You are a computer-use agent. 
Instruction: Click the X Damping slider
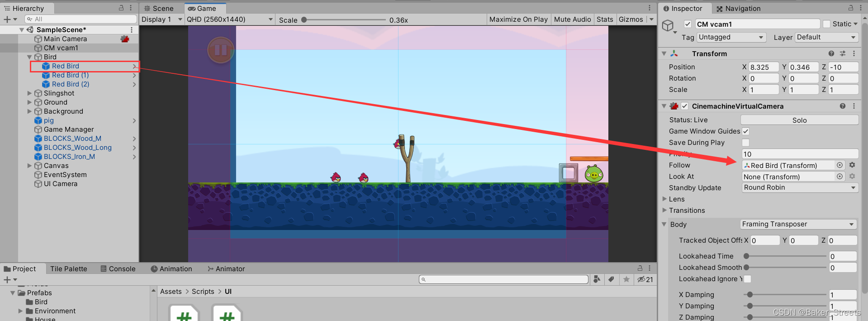tap(785, 295)
